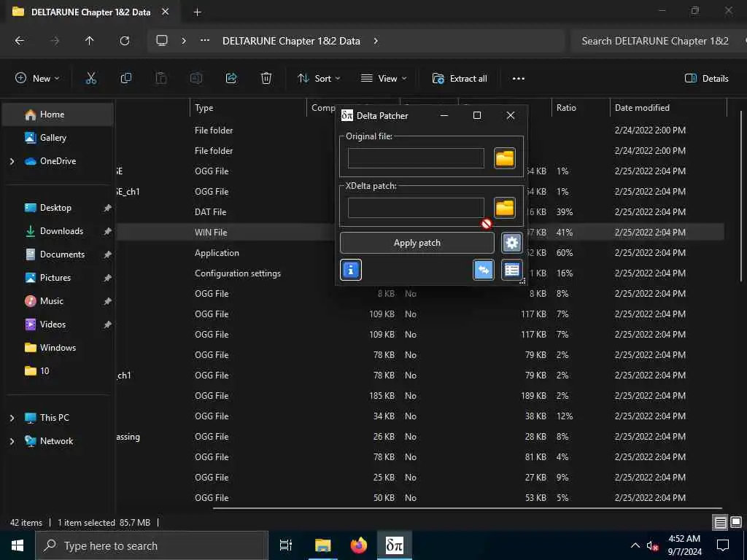747x560 pixels.
Task: Close the DELTARUNE Chapter 1&2 Data tab
Action: pos(166,12)
